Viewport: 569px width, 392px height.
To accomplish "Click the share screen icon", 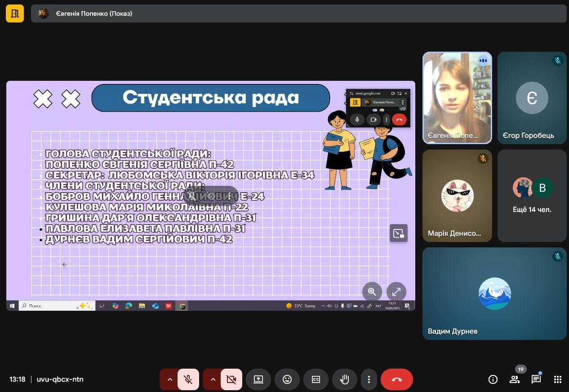I will coord(258,379).
